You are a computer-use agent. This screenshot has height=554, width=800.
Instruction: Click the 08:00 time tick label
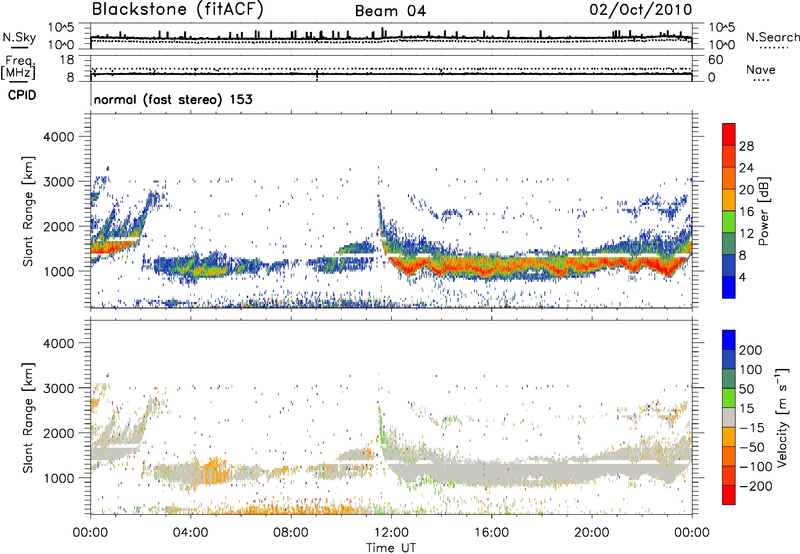(291, 533)
